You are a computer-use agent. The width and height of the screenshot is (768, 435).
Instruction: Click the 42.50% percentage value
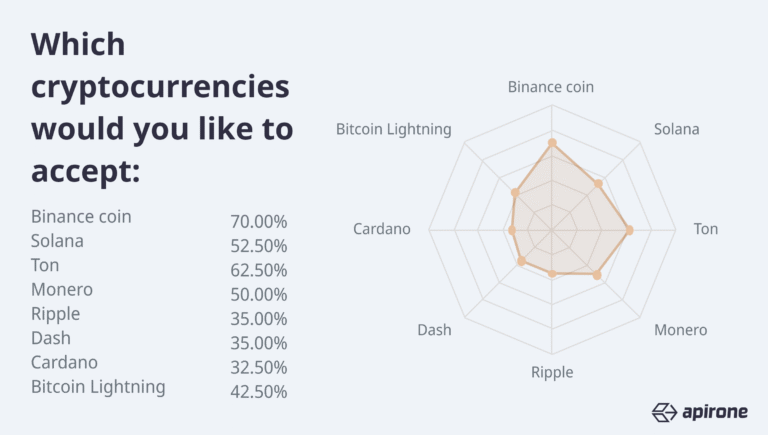click(x=259, y=391)
